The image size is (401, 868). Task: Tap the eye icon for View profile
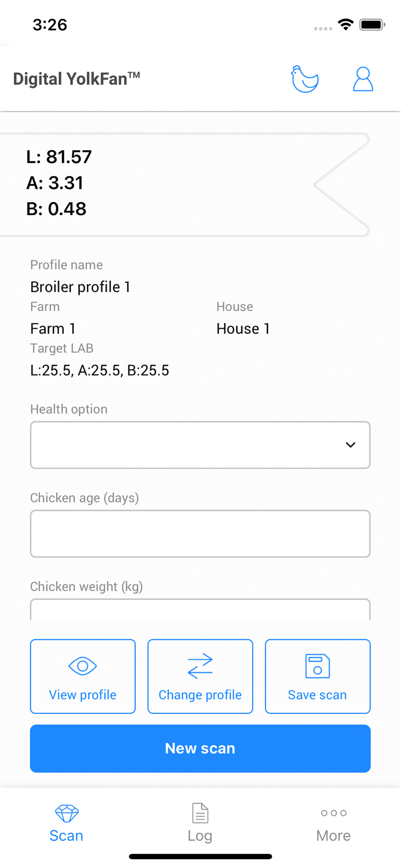click(x=82, y=666)
